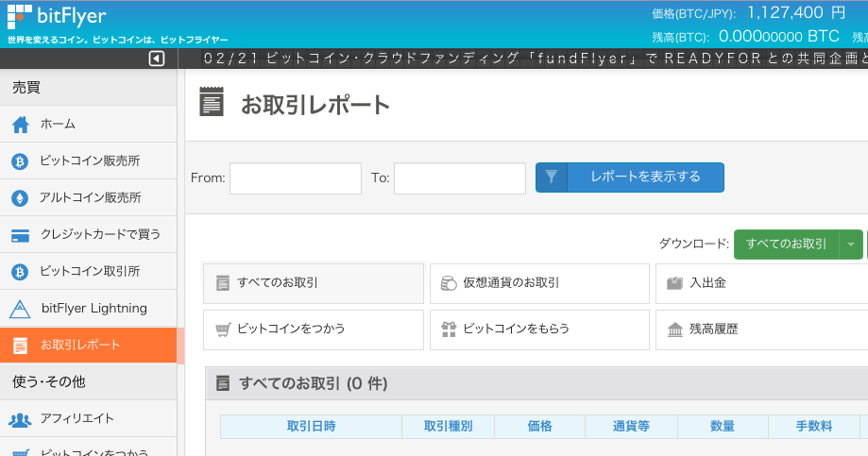The width and height of the screenshot is (868, 456).
Task: Click the To date field
Action: pos(460,178)
